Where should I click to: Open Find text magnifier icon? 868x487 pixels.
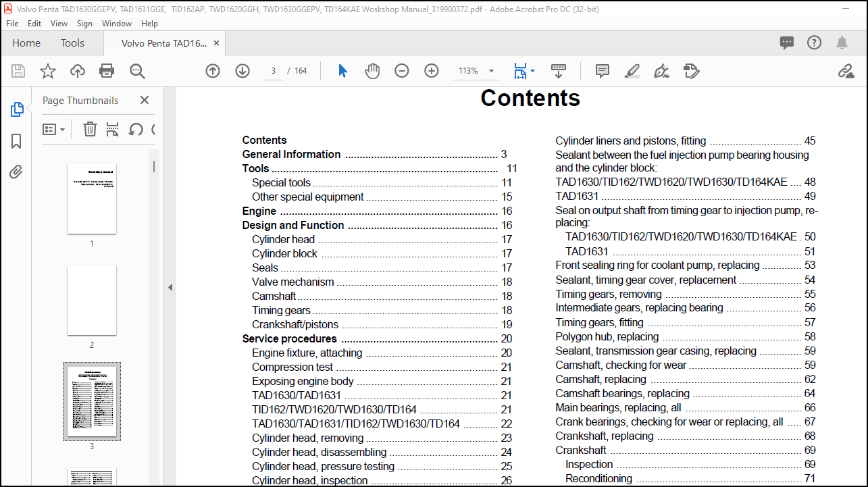(x=137, y=71)
